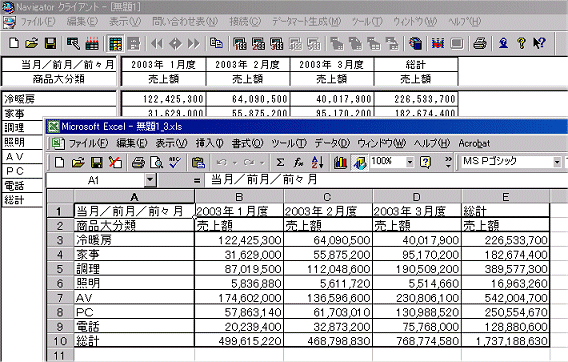This screenshot has height=362, width=568.
Task: Click Excel Paste clipboard icon
Action: tap(198, 162)
